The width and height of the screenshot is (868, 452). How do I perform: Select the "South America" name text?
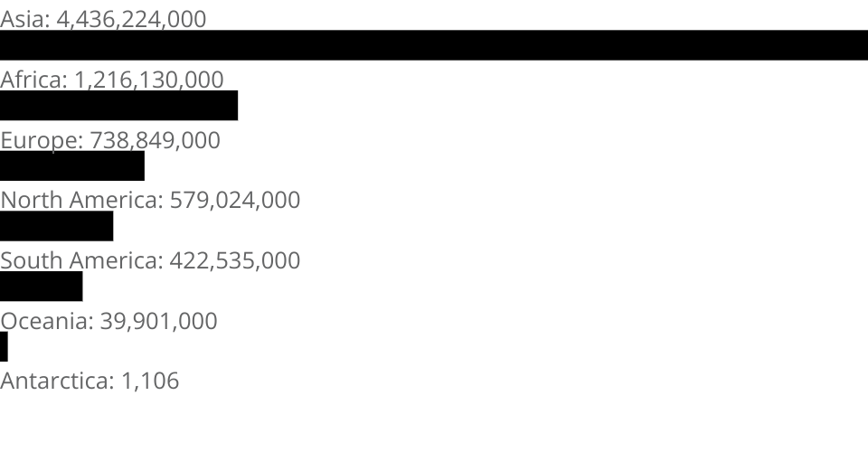coord(79,260)
